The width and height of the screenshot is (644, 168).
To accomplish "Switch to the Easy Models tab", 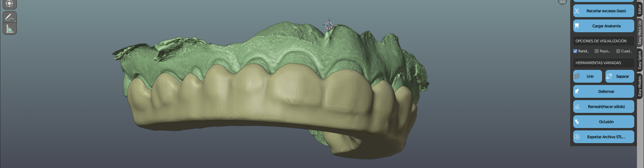I will 640,86.
